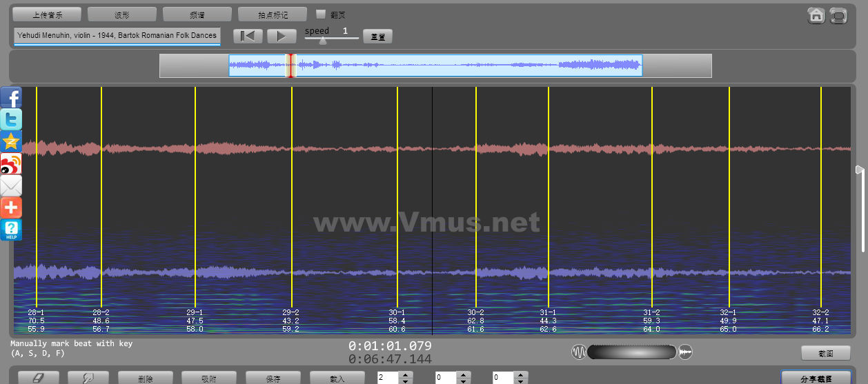Click the Weibo share icon
The image size is (868, 384).
[11, 164]
